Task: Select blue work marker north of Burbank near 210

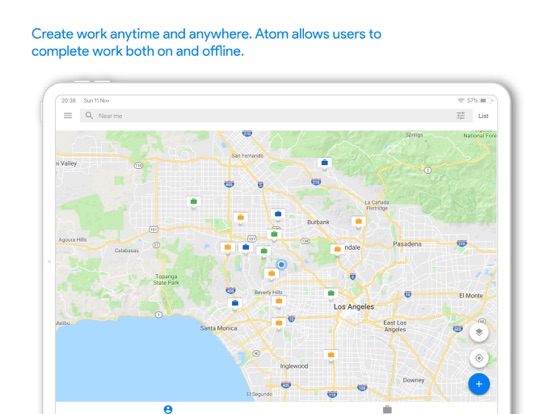Action: (x=325, y=163)
